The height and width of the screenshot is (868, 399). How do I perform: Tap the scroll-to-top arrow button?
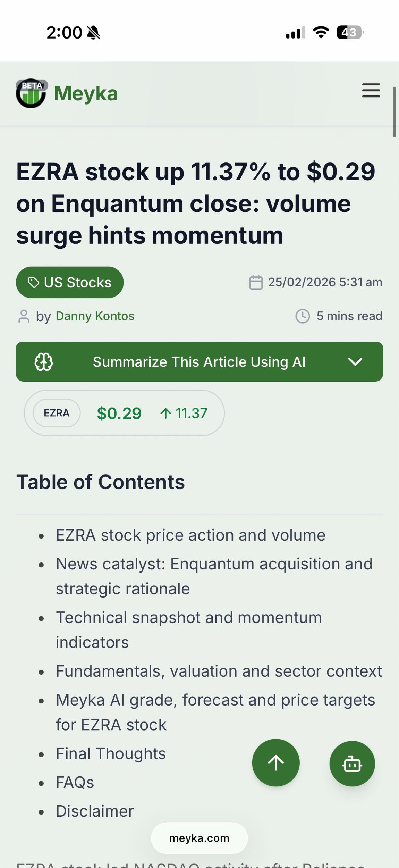(x=275, y=762)
